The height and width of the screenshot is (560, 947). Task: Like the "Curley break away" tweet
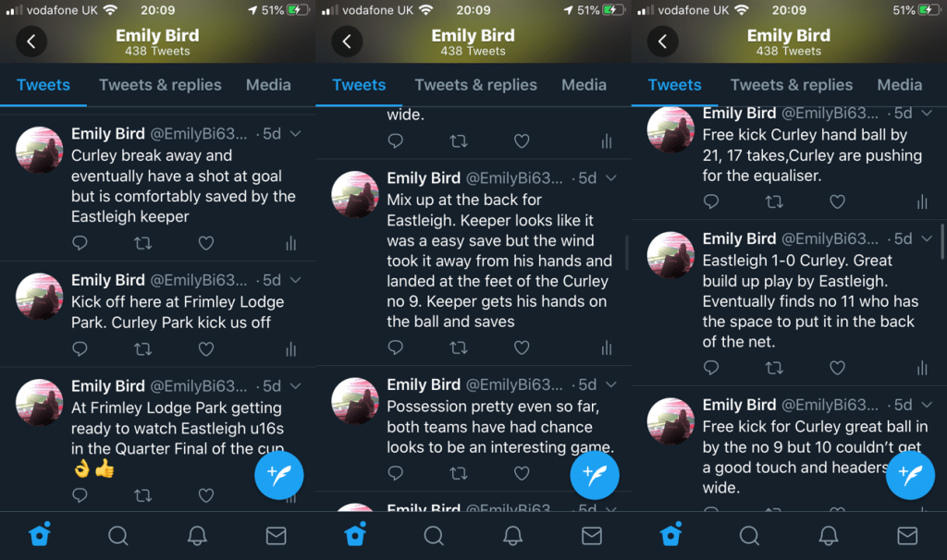[206, 243]
